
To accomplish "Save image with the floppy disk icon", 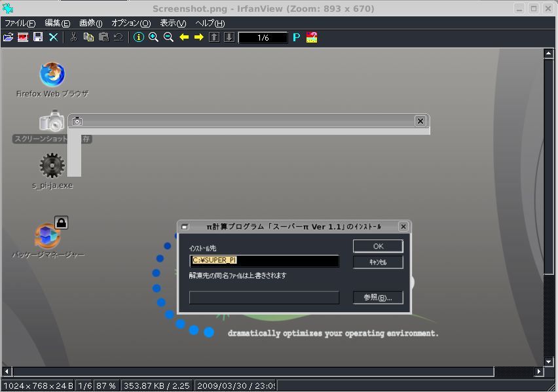I will (x=38, y=37).
